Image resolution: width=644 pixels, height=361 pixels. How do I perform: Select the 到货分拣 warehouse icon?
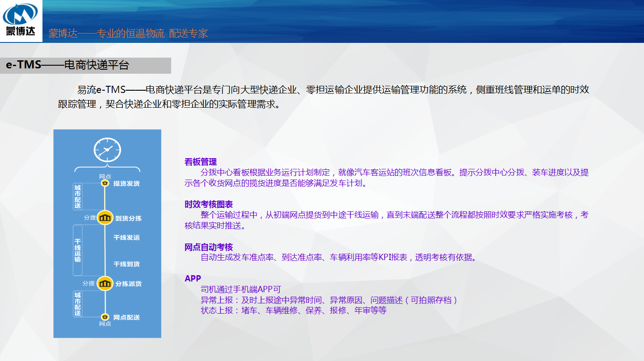(x=105, y=218)
